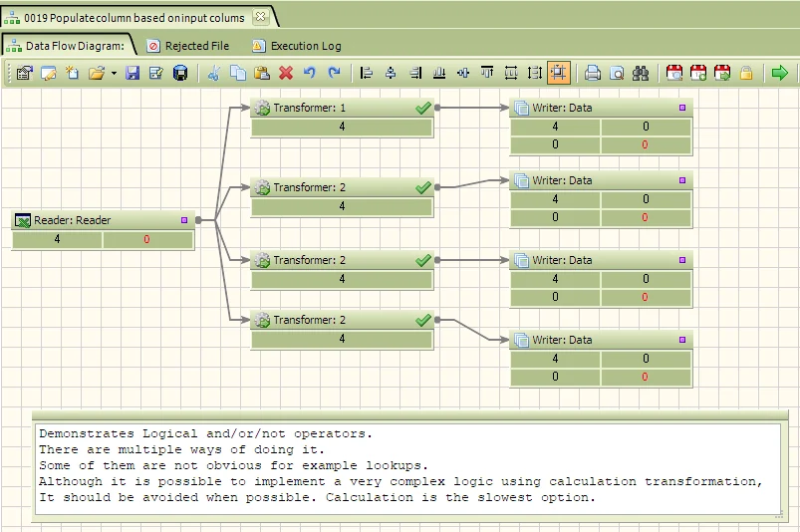Viewport: 800px width, 532px height.
Task: Click calendar with green plus icon
Action: tap(698, 73)
